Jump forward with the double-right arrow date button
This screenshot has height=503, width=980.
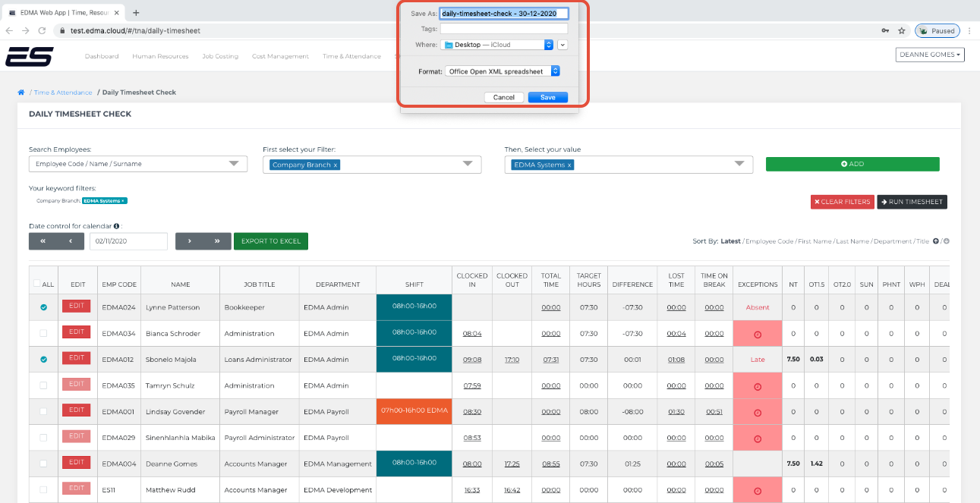click(x=217, y=241)
